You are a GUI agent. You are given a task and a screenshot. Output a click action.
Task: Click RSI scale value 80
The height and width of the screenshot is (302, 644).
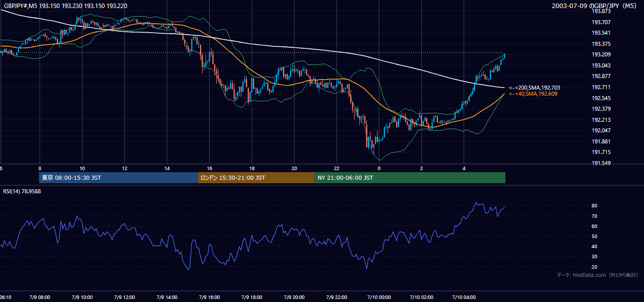(x=594, y=206)
